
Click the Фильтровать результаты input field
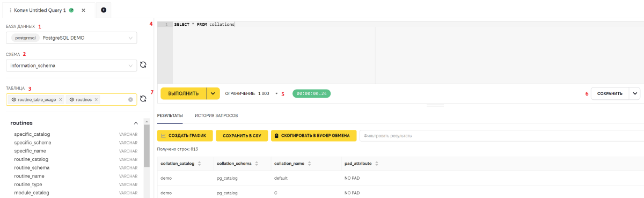pyautogui.click(x=502, y=136)
